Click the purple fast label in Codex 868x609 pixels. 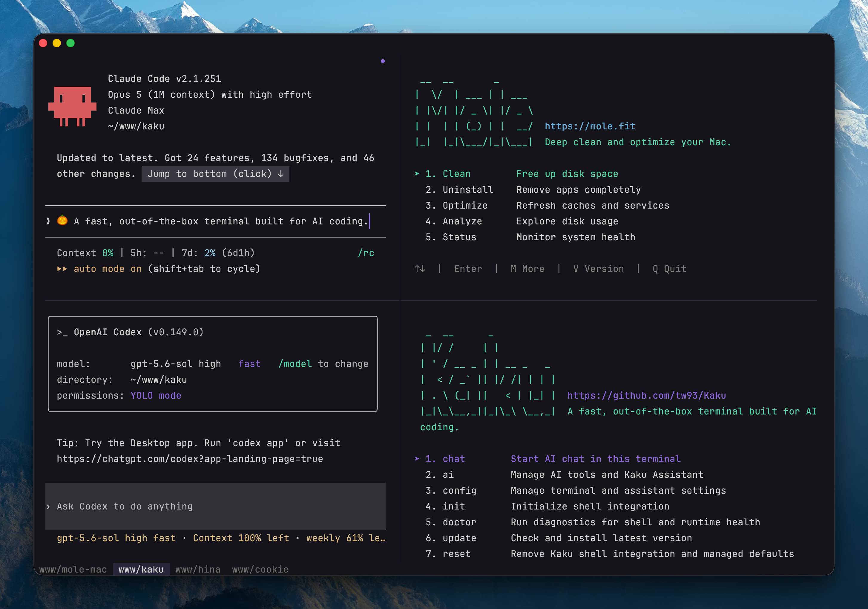[249, 364]
